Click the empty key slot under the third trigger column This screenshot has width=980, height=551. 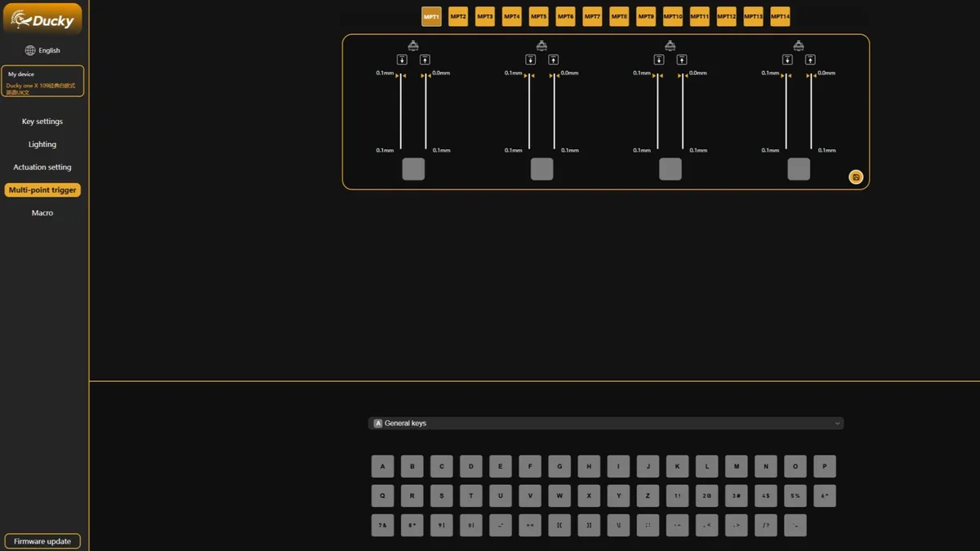pos(670,169)
